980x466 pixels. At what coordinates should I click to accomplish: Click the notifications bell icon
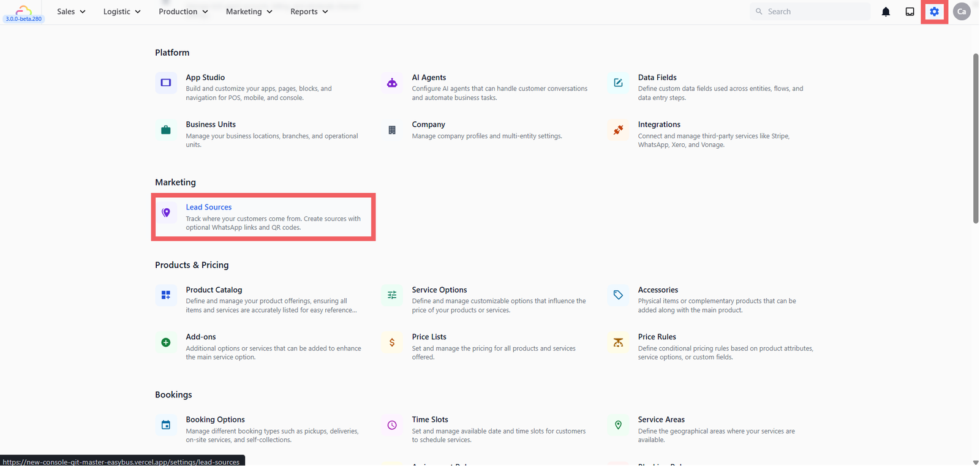[x=886, y=12]
